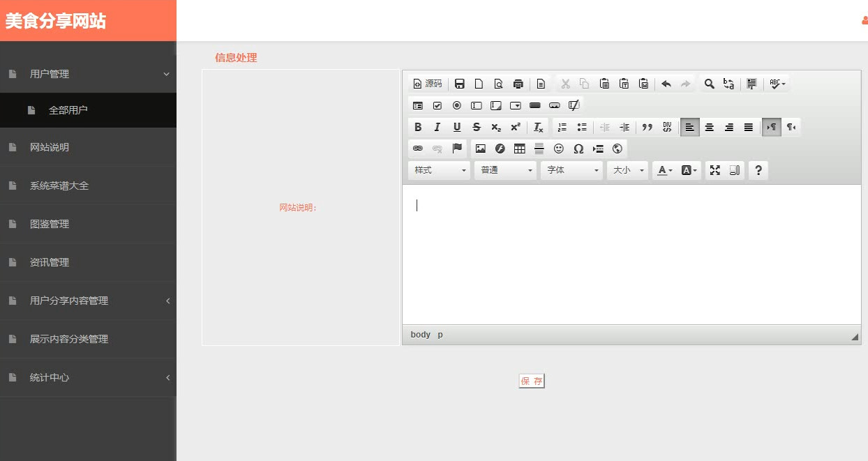Set alignment to left
This screenshot has width=868, height=461.
[x=690, y=127]
